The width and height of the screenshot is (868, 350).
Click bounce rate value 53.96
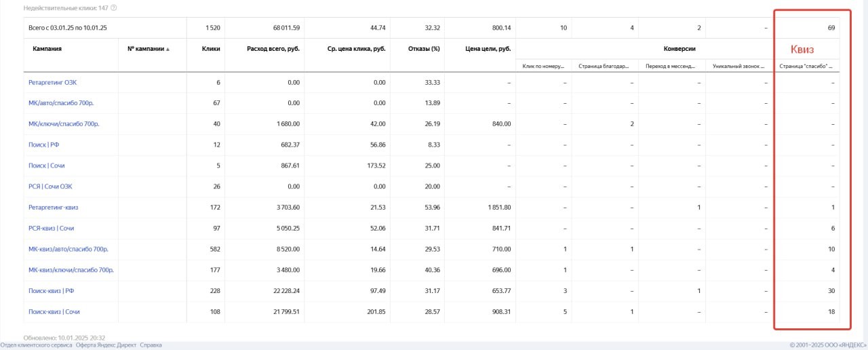point(433,208)
